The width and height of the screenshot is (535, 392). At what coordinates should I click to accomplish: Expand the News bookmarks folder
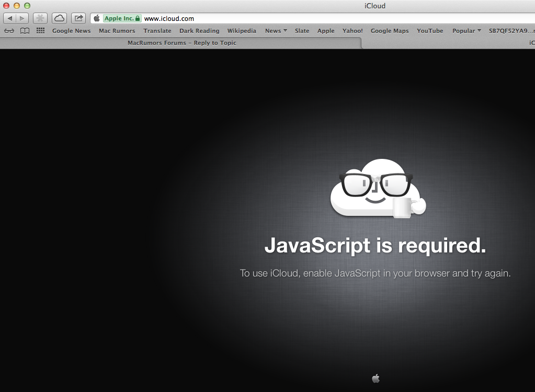point(276,31)
